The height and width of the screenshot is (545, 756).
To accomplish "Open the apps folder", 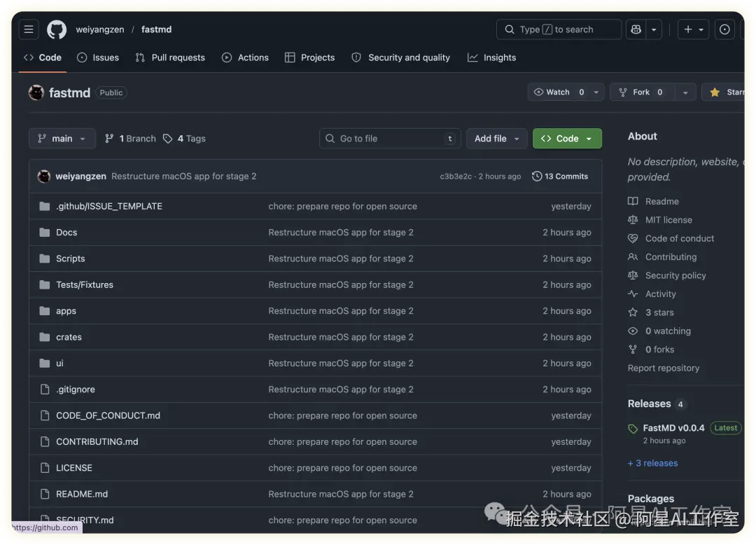I will 66,311.
